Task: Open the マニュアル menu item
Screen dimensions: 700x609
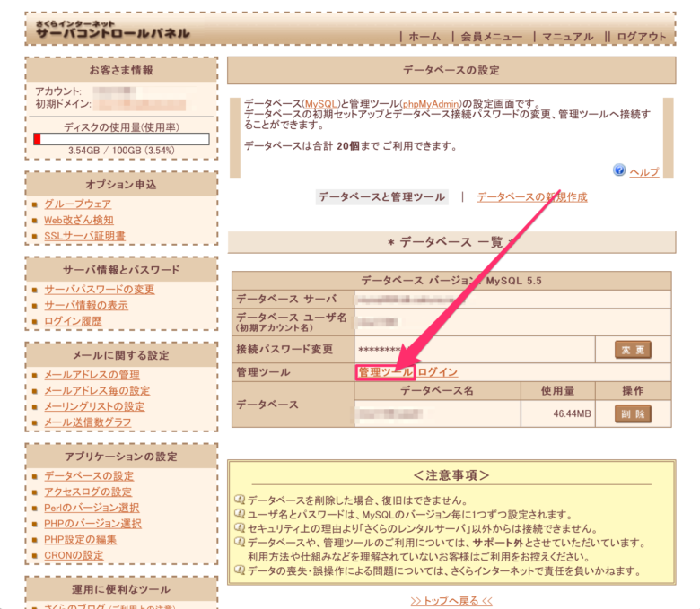Action: pyautogui.click(x=568, y=37)
